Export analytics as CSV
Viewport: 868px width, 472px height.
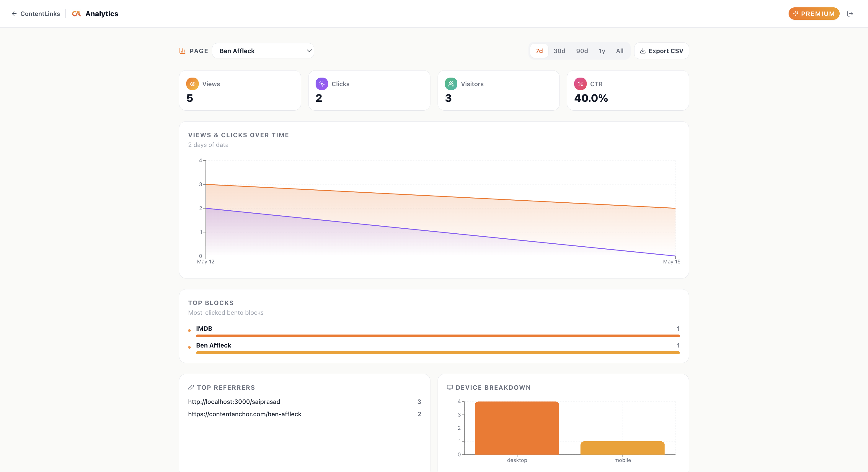(661, 51)
